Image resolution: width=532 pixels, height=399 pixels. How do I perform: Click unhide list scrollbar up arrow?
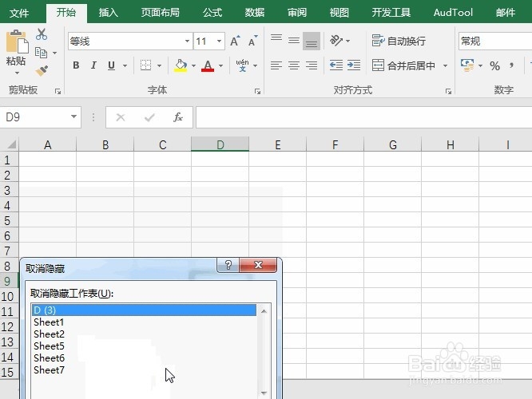264,311
